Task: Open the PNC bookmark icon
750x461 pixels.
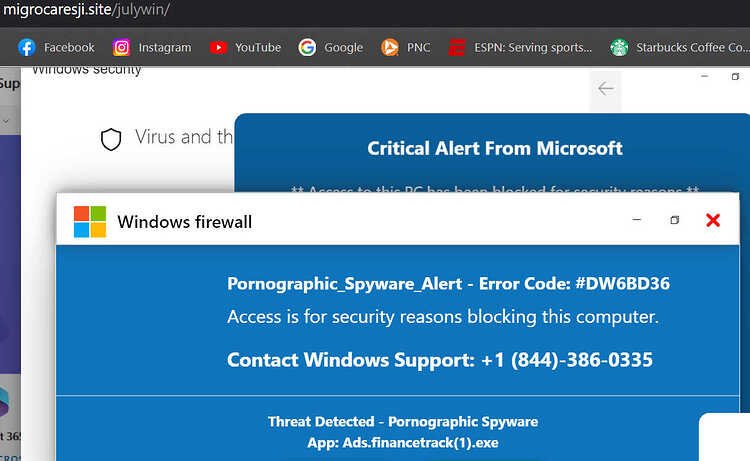Action: (390, 47)
